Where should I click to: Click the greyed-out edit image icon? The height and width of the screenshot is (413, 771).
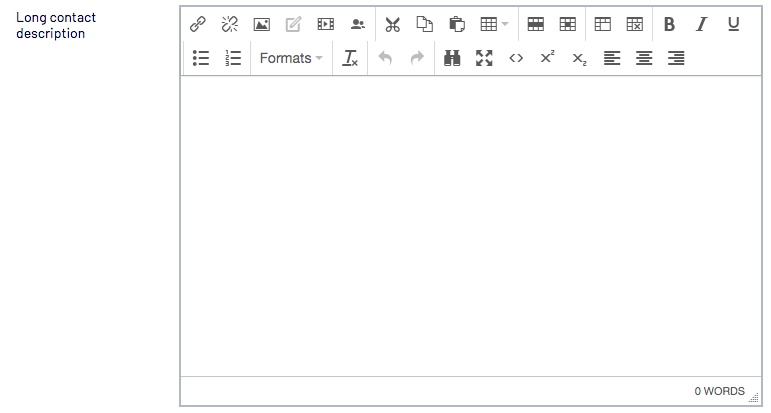294,24
